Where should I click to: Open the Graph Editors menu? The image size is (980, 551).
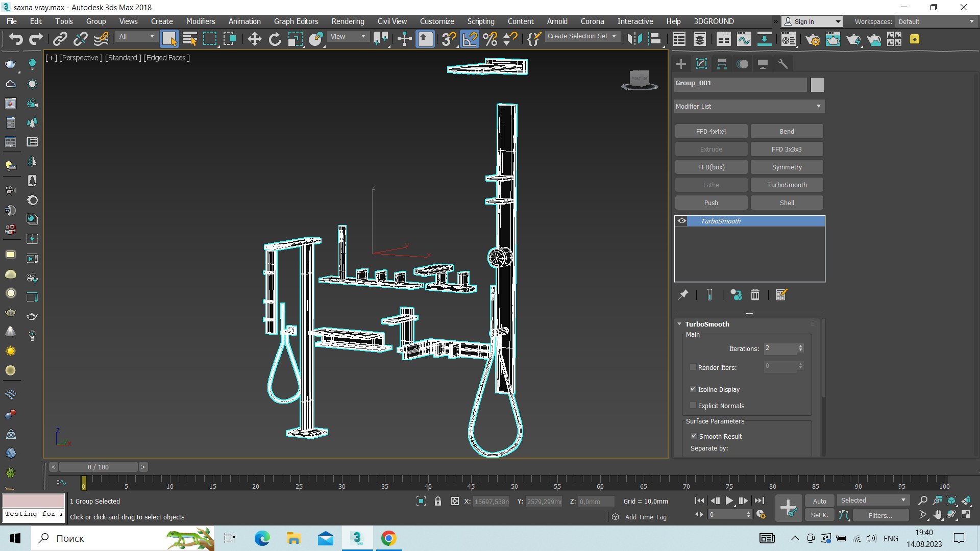coord(296,21)
